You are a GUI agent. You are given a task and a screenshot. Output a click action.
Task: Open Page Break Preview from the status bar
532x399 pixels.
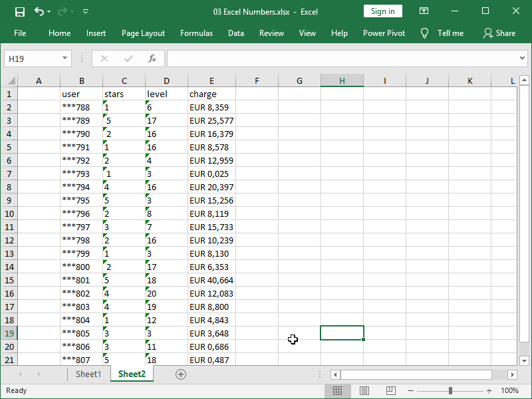pyautogui.click(x=391, y=390)
